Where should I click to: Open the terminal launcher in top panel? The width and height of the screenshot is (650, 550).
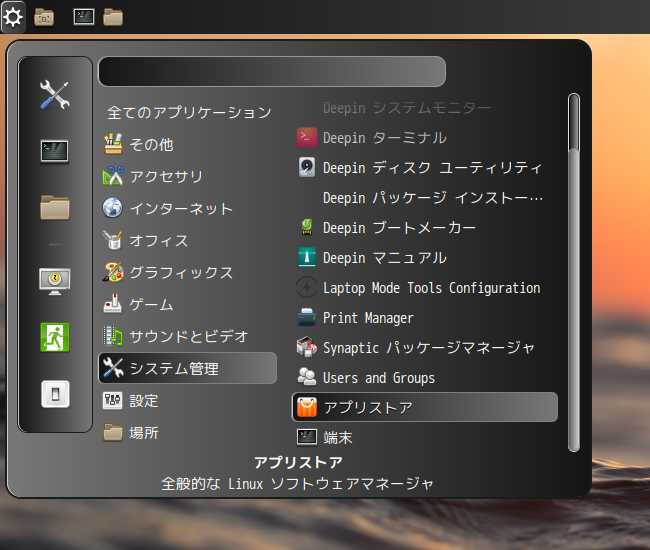(x=84, y=17)
